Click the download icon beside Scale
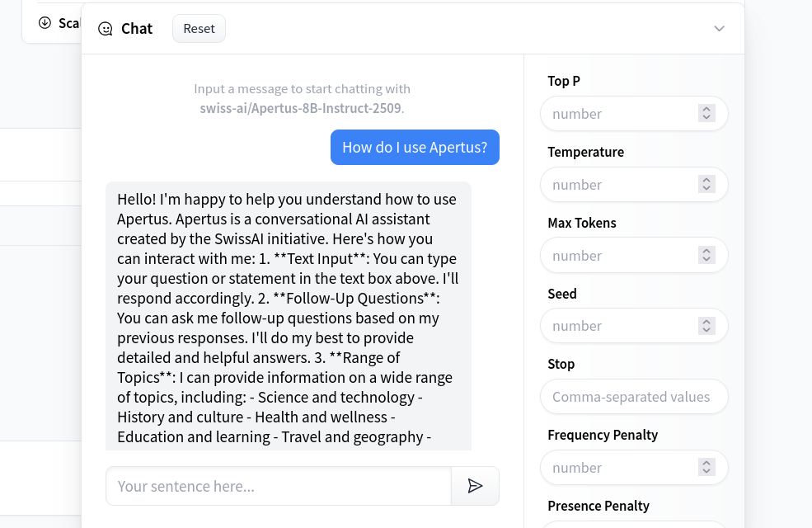The image size is (812, 528). point(45,23)
